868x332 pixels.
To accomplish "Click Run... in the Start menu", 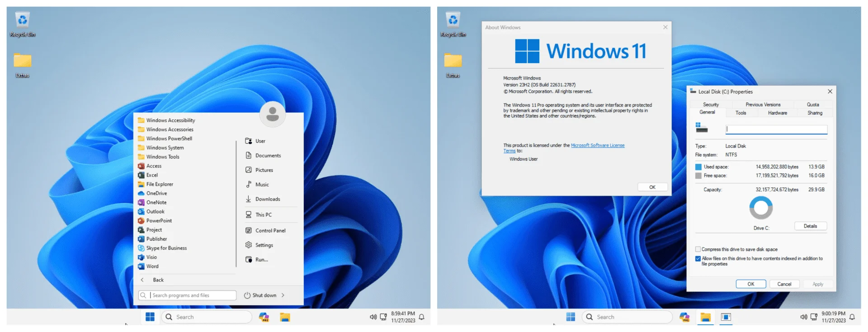I will pyautogui.click(x=256, y=259).
